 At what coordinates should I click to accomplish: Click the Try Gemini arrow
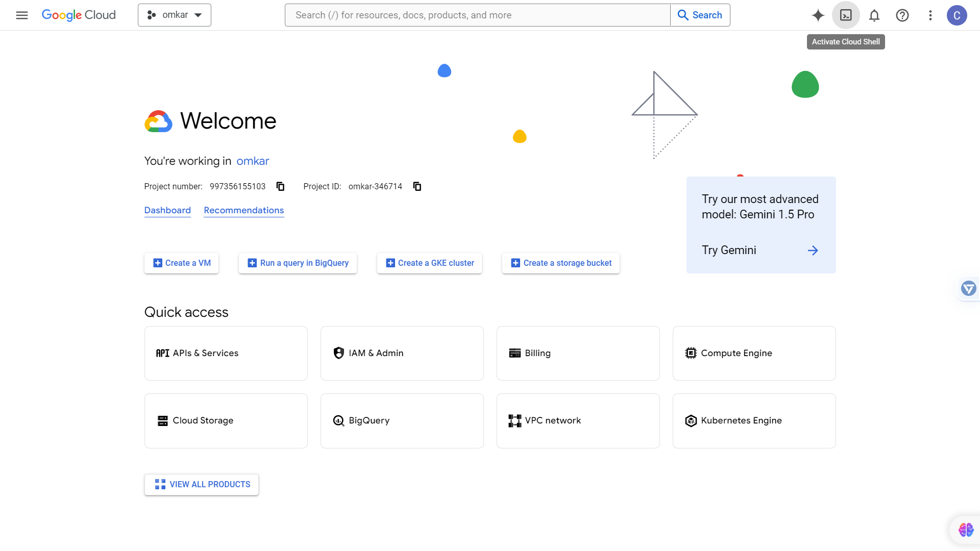(x=813, y=250)
